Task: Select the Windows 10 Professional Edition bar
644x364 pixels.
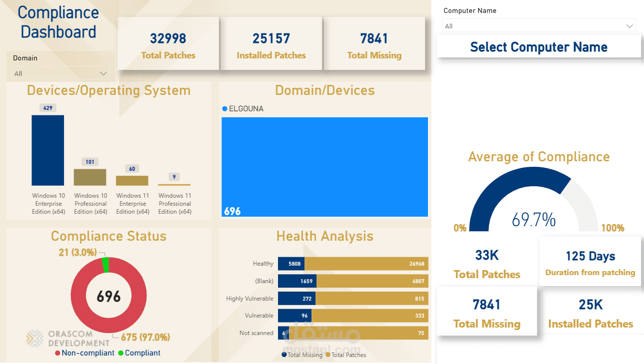Action: tap(90, 177)
